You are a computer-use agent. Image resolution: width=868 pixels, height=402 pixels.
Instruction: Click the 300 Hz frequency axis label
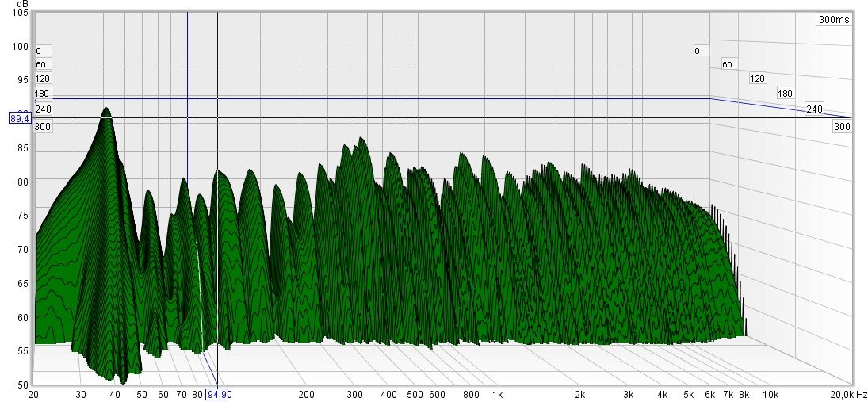point(355,395)
